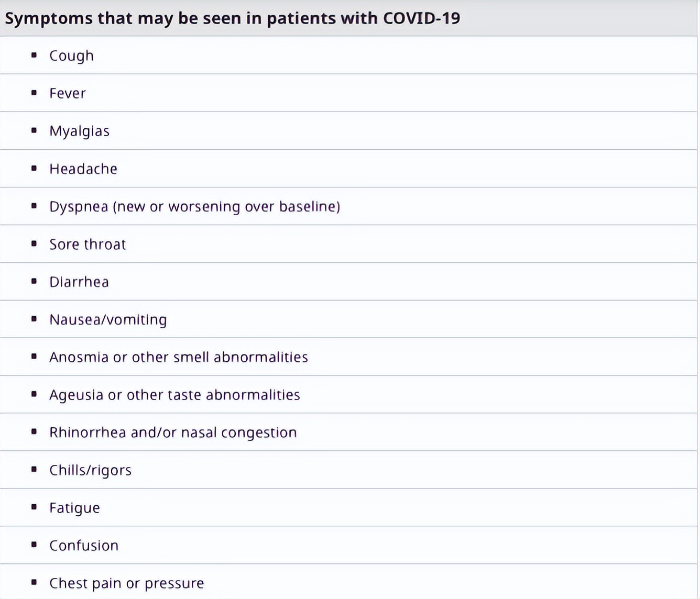Click the bullet marker beside Fatigue

pyautogui.click(x=34, y=507)
